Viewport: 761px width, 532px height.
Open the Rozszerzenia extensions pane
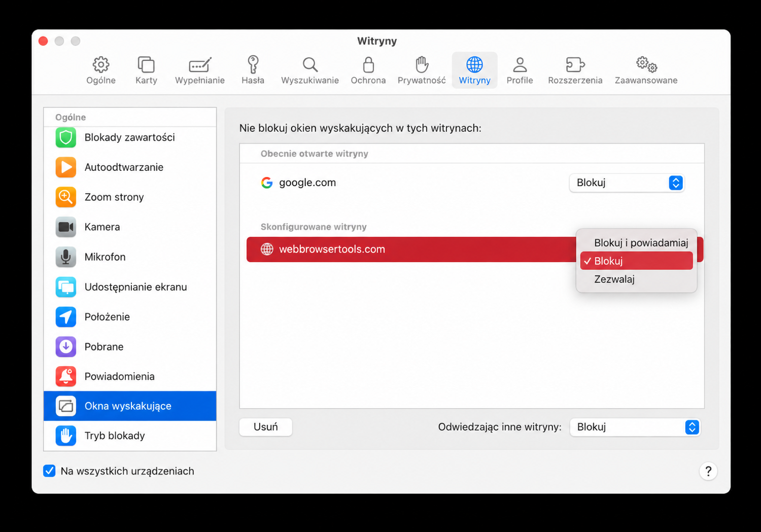(x=575, y=70)
